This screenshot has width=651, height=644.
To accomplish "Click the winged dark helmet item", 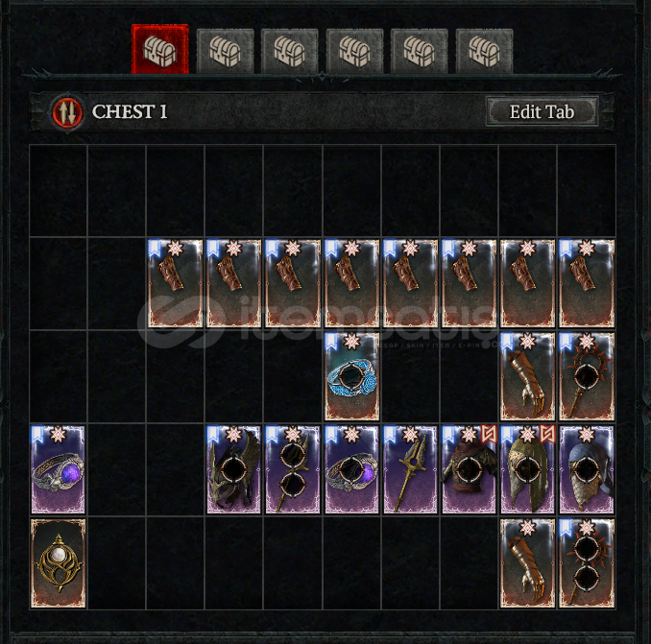I will click(x=233, y=469).
